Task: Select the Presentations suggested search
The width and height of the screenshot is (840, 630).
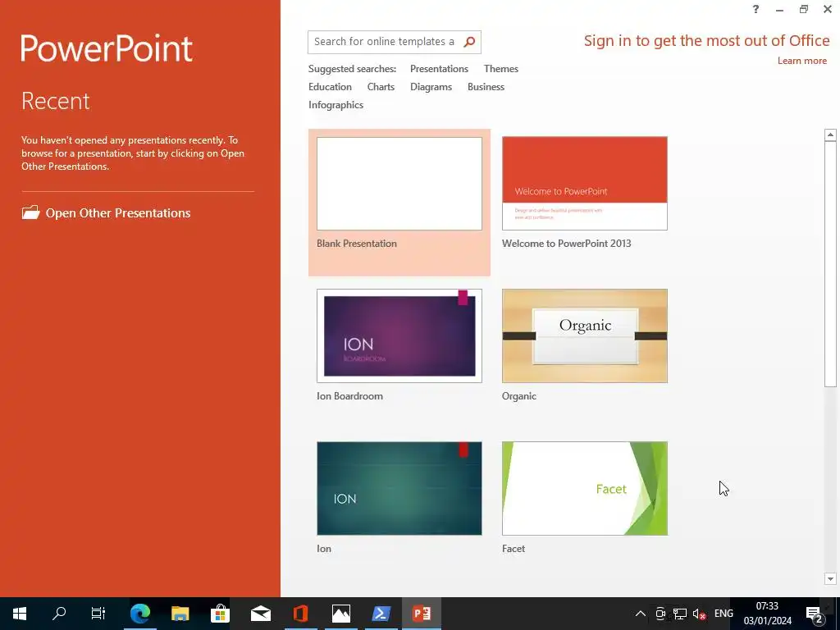Action: point(439,69)
